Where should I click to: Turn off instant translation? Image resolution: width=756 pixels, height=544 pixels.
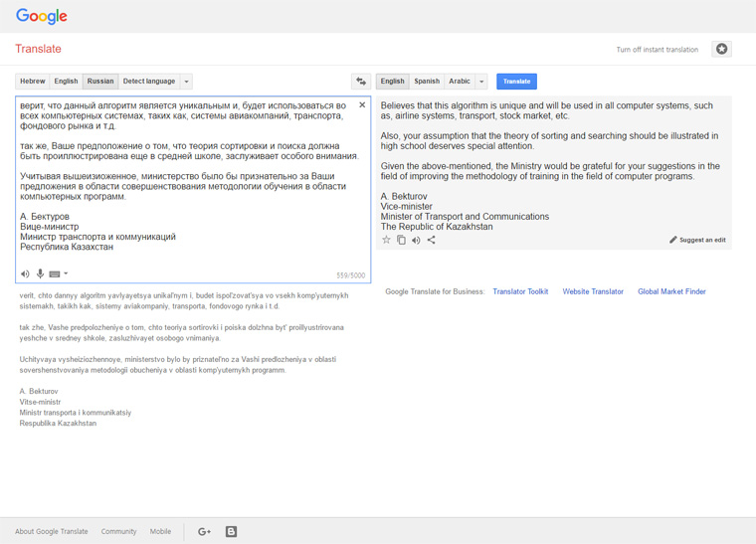[x=658, y=50]
